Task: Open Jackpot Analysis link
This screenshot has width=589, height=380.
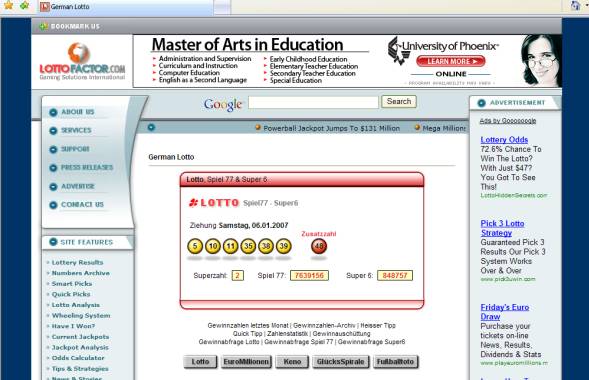Action: (x=80, y=347)
